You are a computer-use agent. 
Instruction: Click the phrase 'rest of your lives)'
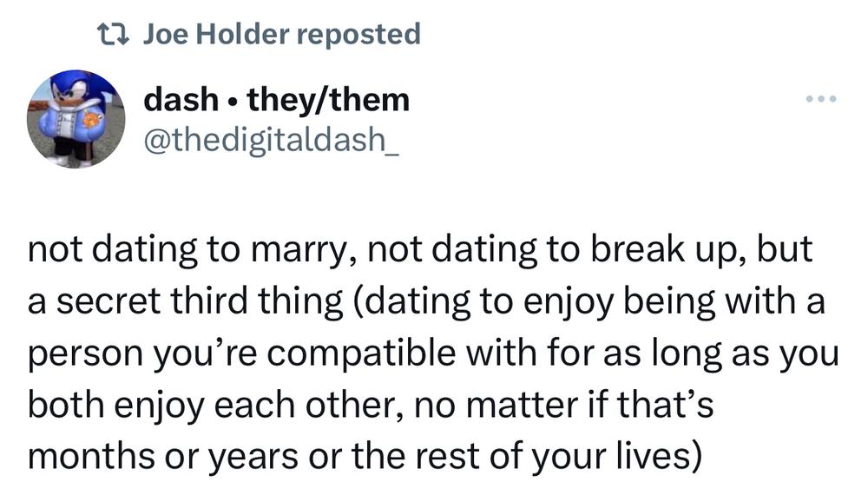click(558, 457)
